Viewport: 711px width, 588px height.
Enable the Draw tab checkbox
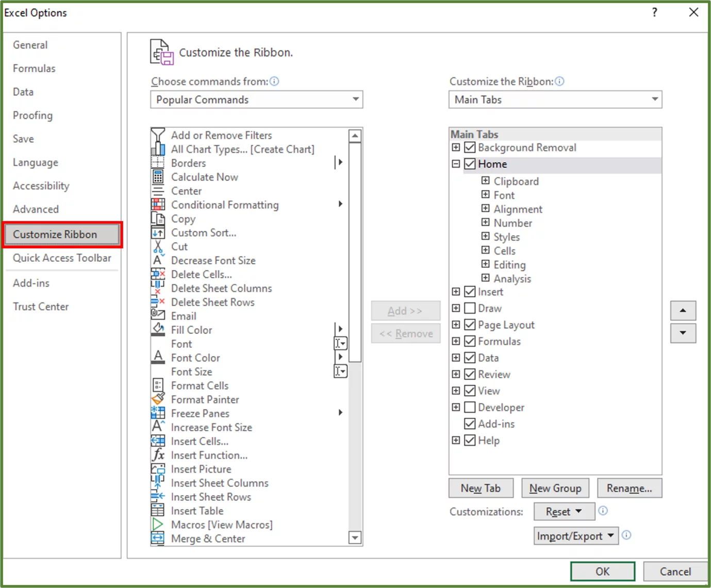point(469,308)
